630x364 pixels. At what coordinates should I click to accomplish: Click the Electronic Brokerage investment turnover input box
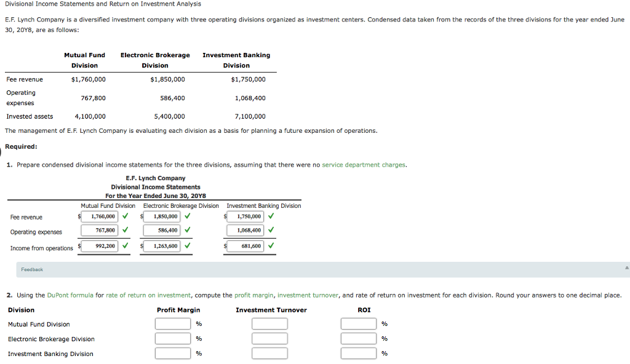[269, 338]
